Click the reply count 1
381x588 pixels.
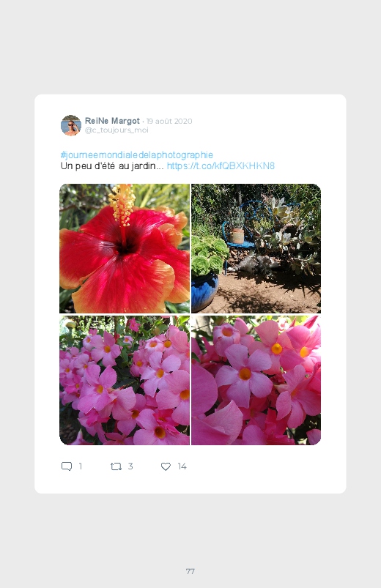(80, 466)
